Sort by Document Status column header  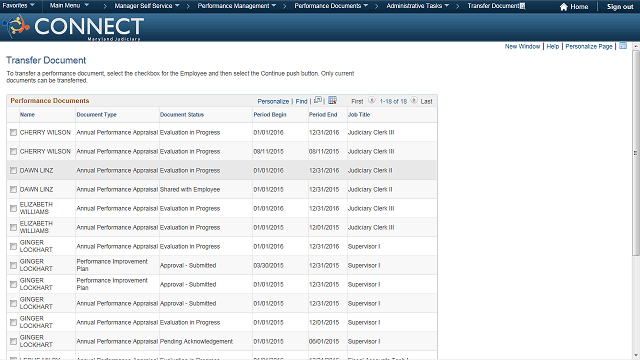[182, 115]
